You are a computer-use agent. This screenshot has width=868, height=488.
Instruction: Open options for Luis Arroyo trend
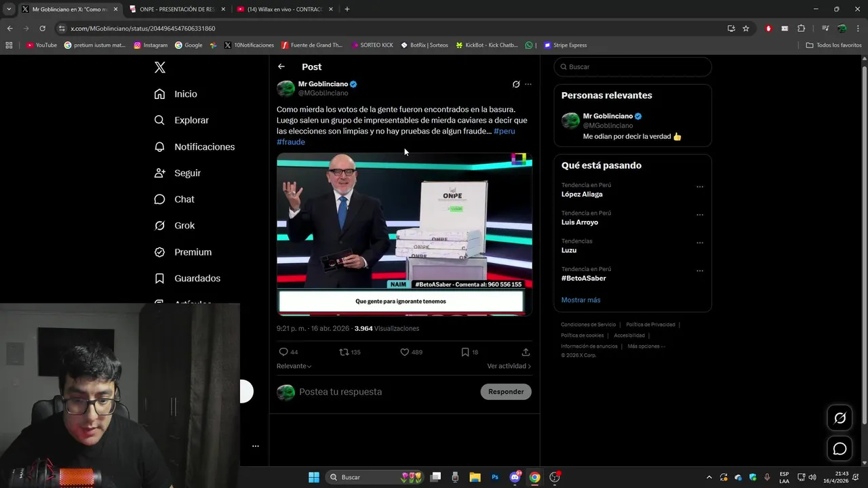click(700, 215)
